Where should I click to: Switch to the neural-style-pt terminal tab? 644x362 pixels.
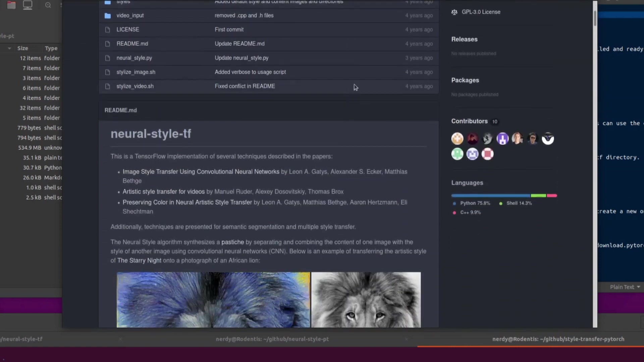tap(272, 339)
